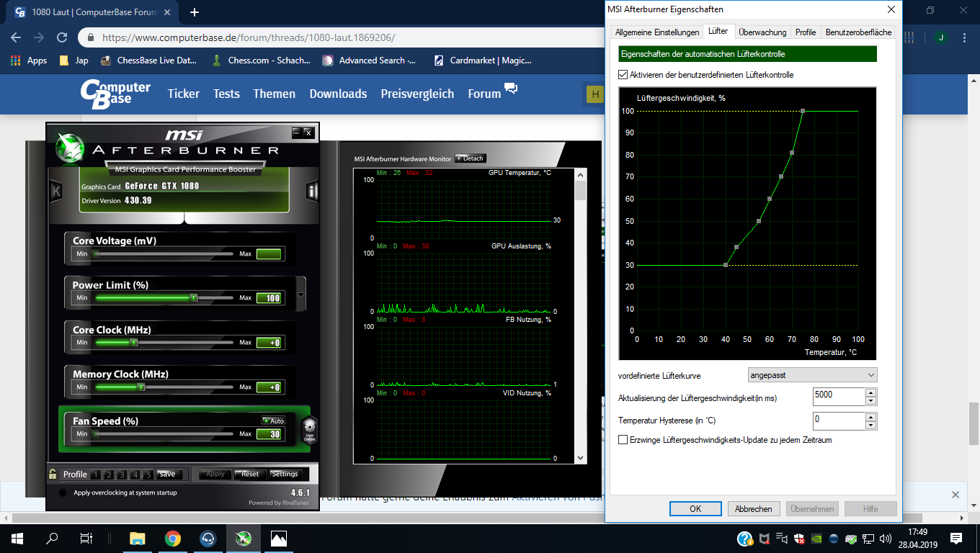This screenshot has height=553, width=980.
Task: Click the Power Limit slider handle
Action: (x=193, y=297)
